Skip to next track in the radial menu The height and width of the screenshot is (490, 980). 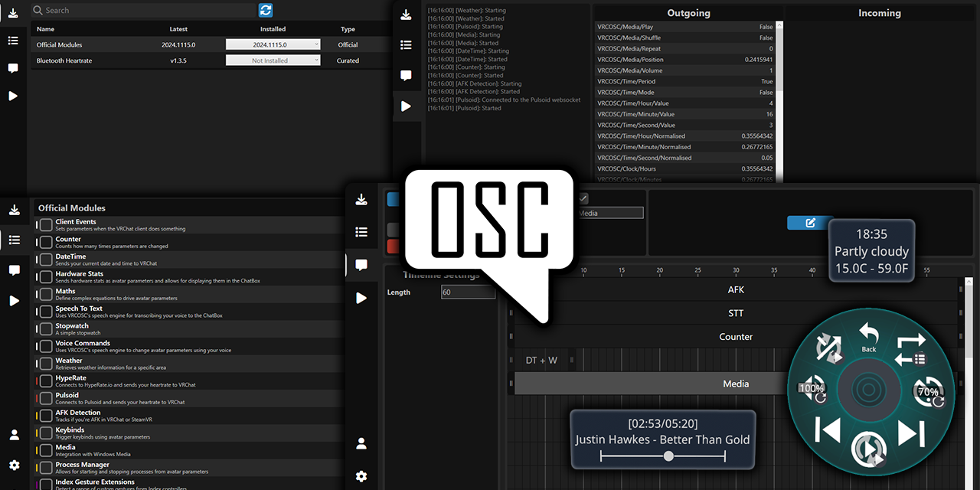910,433
